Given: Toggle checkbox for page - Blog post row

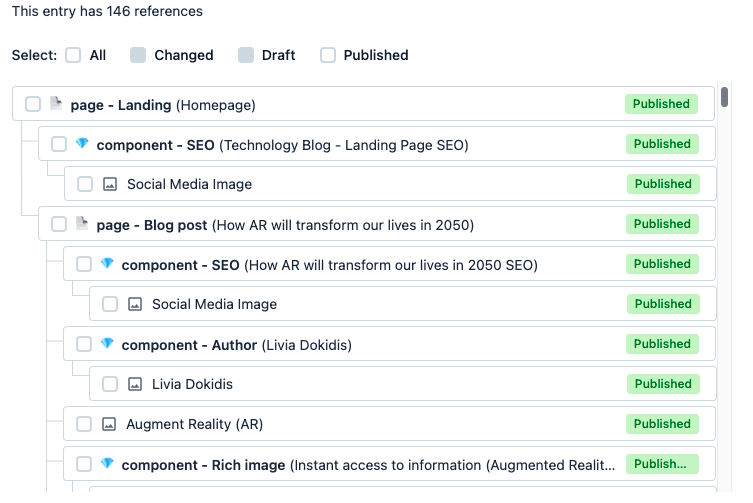Looking at the screenshot, I should coord(59,224).
